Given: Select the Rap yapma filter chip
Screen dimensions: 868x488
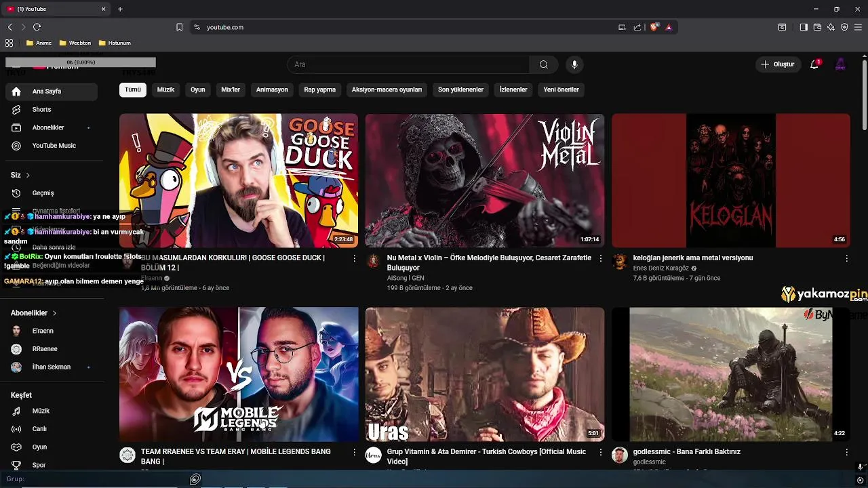Looking at the screenshot, I should coord(320,89).
